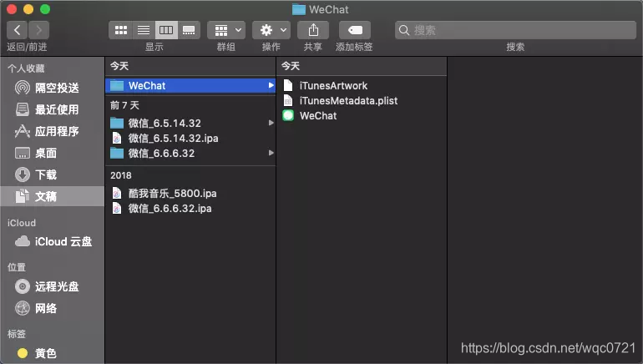The image size is (643, 364).
Task: Select the iTunesMetadata.plist file
Action: [x=362, y=101]
